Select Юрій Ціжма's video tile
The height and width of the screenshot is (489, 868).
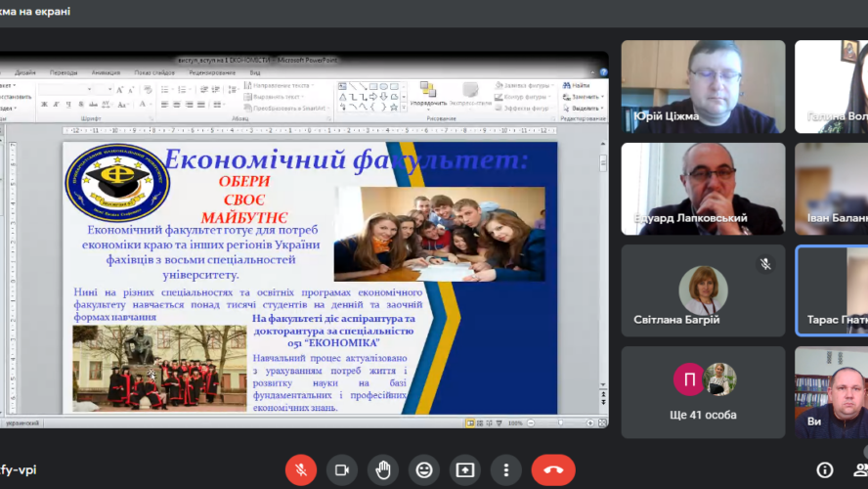[x=703, y=86]
